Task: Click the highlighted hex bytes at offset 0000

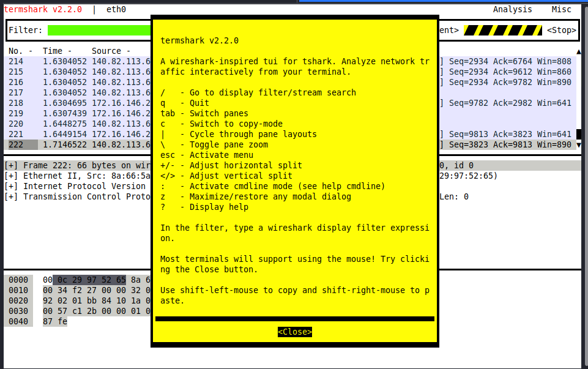Action: pyautogui.click(x=91, y=280)
